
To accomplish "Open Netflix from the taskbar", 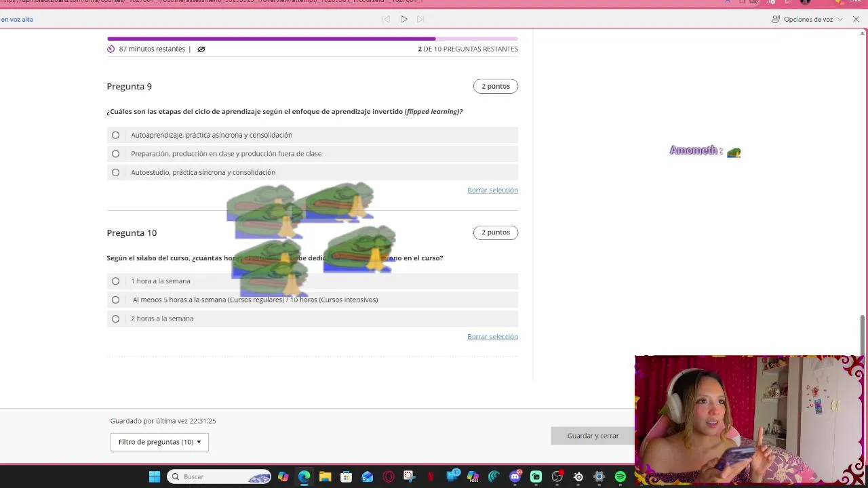I will pos(431,476).
